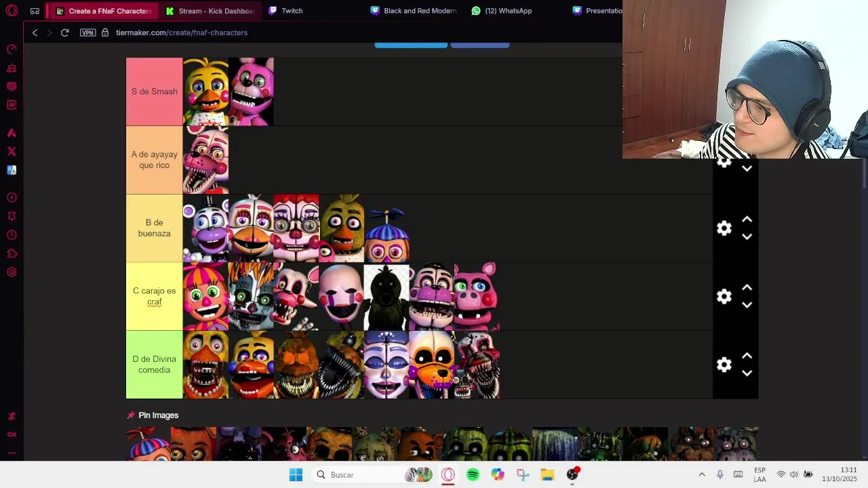This screenshot has width=868, height=488.
Task: Select Ballora image in D row
Action: [387, 365]
